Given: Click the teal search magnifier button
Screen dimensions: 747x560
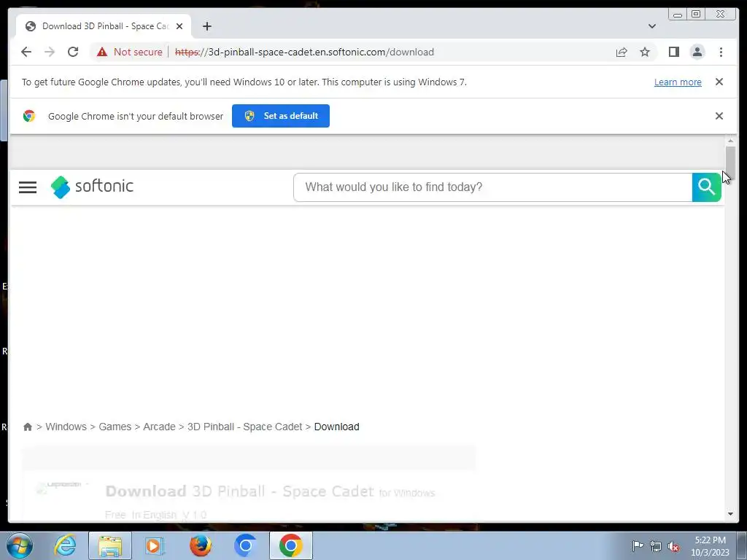Looking at the screenshot, I should click(x=706, y=187).
